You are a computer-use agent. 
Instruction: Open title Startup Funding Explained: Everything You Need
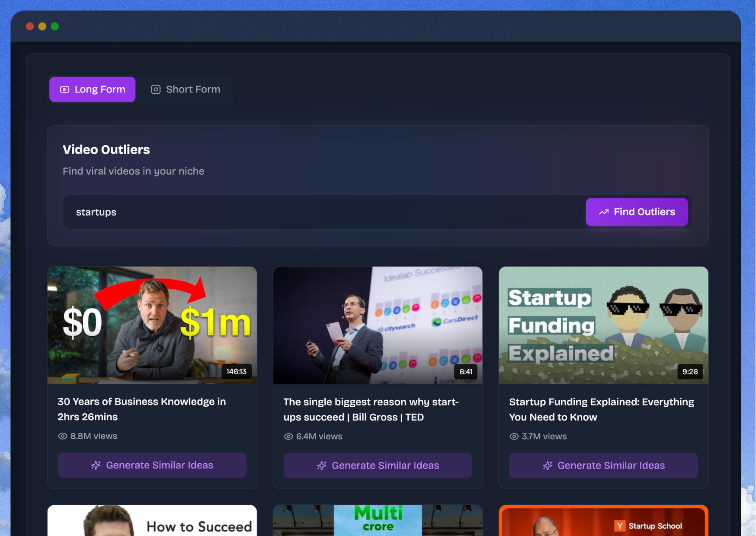click(x=602, y=409)
